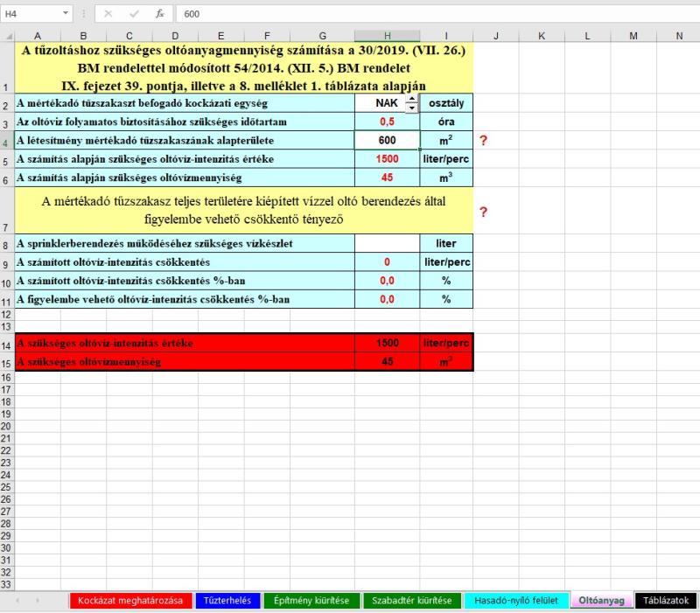Switch to the Kockázat meghatározása sheet tab
This screenshot has width=700, height=613.
pyautogui.click(x=130, y=601)
